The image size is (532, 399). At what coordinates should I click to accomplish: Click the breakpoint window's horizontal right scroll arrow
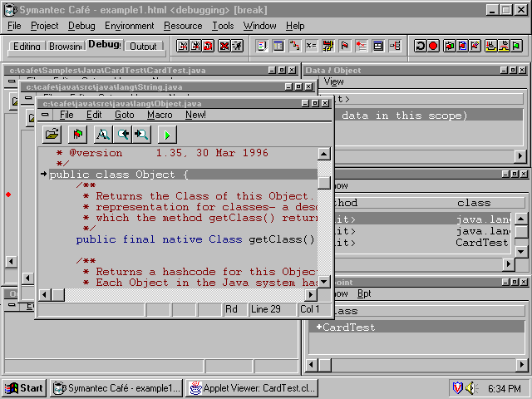[x=522, y=365]
